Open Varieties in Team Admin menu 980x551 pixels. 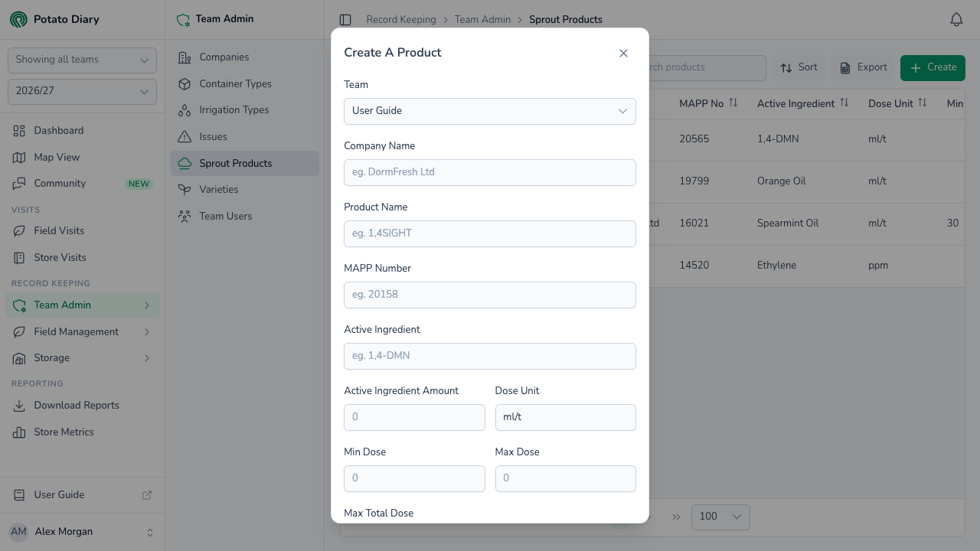pos(245,190)
